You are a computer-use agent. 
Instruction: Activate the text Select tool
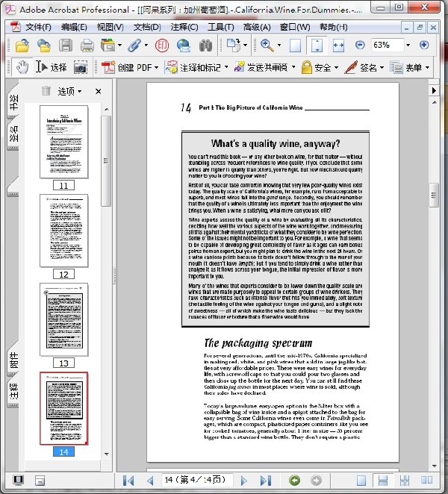click(x=51, y=67)
